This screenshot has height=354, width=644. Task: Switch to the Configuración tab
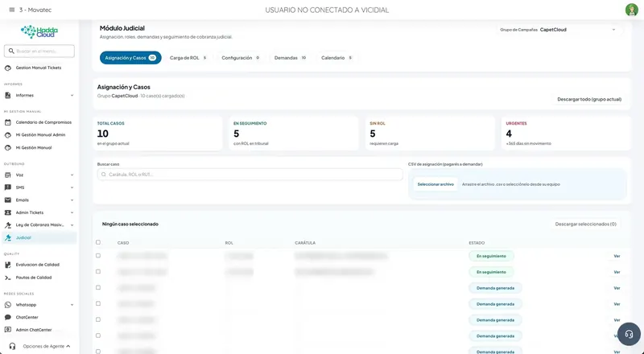coord(240,58)
